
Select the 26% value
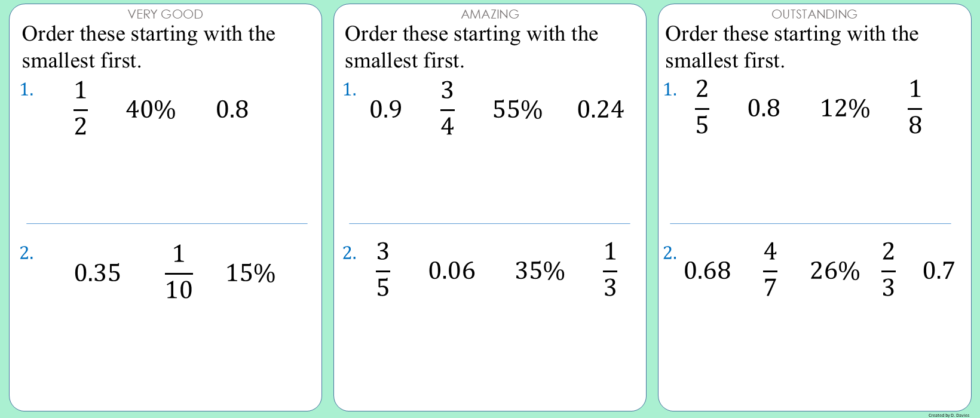(835, 272)
